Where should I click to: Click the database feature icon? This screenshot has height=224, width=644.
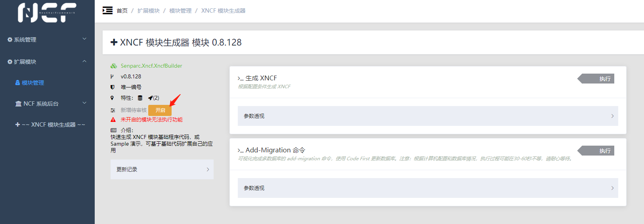(x=140, y=98)
